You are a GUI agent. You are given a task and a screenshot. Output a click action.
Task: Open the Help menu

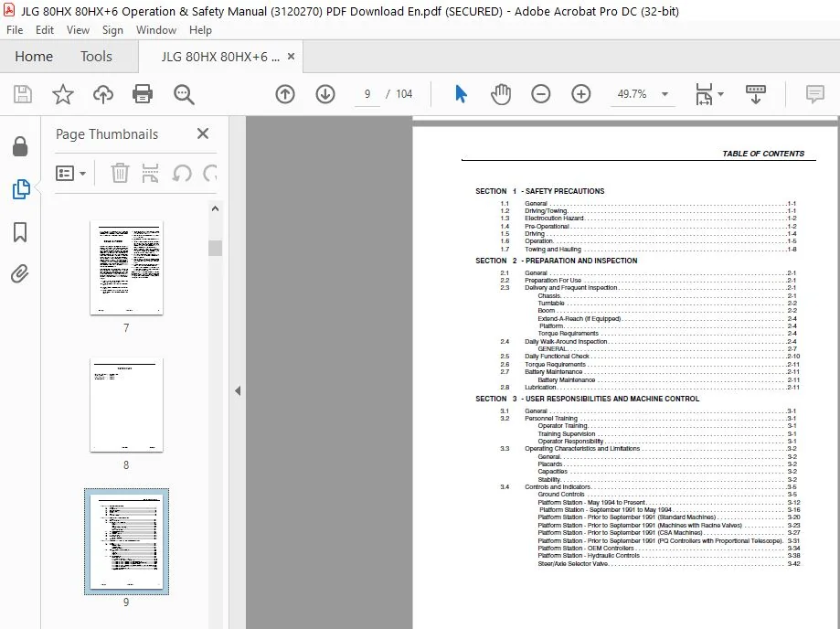point(200,30)
